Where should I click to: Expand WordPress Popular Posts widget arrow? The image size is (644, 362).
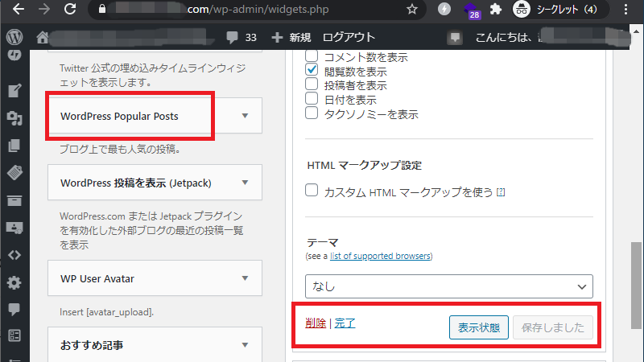(246, 116)
